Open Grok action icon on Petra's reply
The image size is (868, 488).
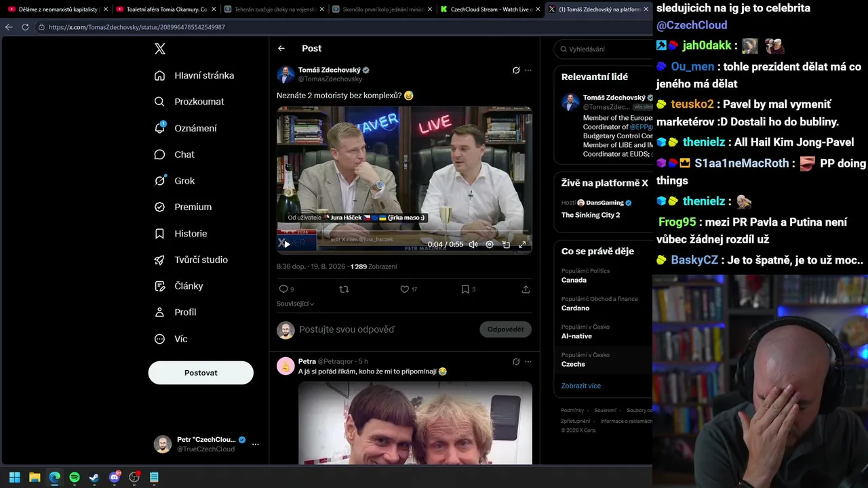point(516,361)
